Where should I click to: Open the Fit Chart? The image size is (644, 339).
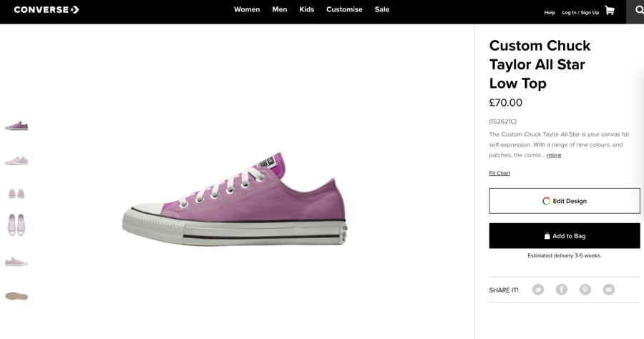pos(499,173)
